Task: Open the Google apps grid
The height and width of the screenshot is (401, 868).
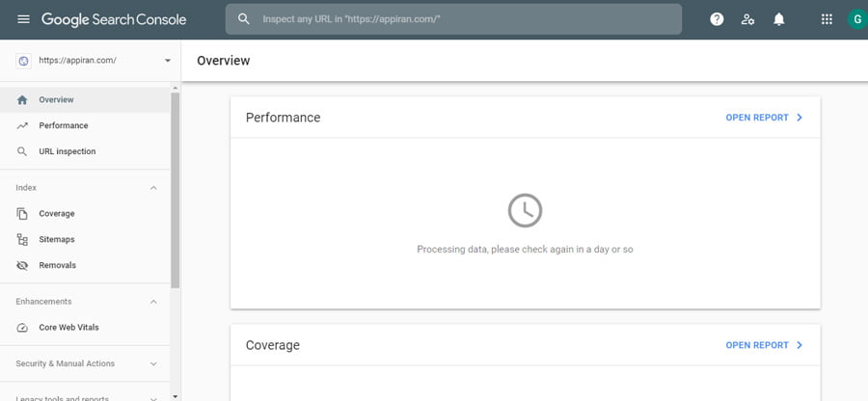Action: click(827, 19)
